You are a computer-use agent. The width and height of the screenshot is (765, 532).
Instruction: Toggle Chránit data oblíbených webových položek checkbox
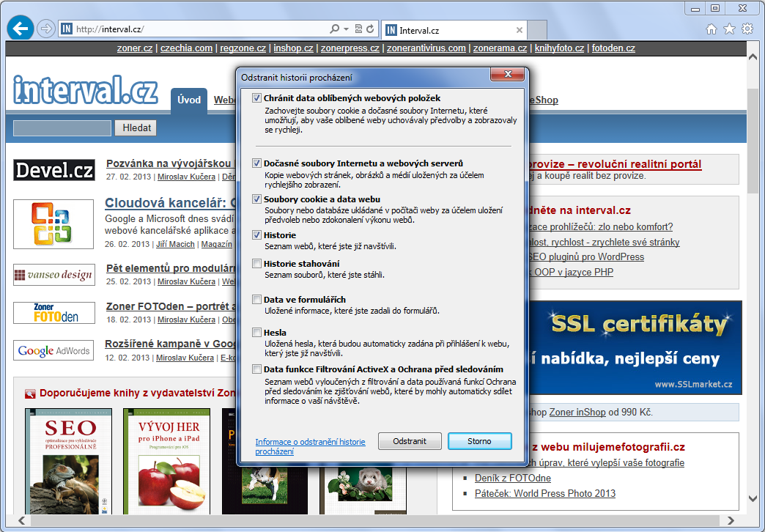pos(256,98)
